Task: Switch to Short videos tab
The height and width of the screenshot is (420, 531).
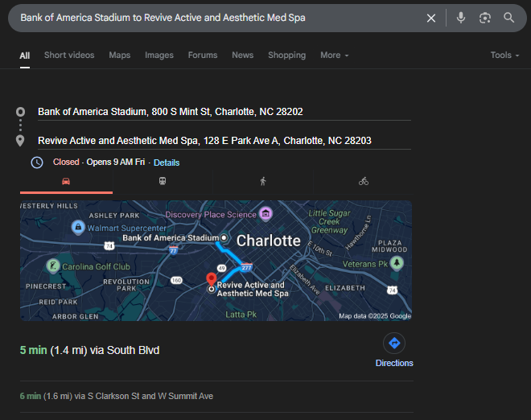Action: [x=69, y=56]
